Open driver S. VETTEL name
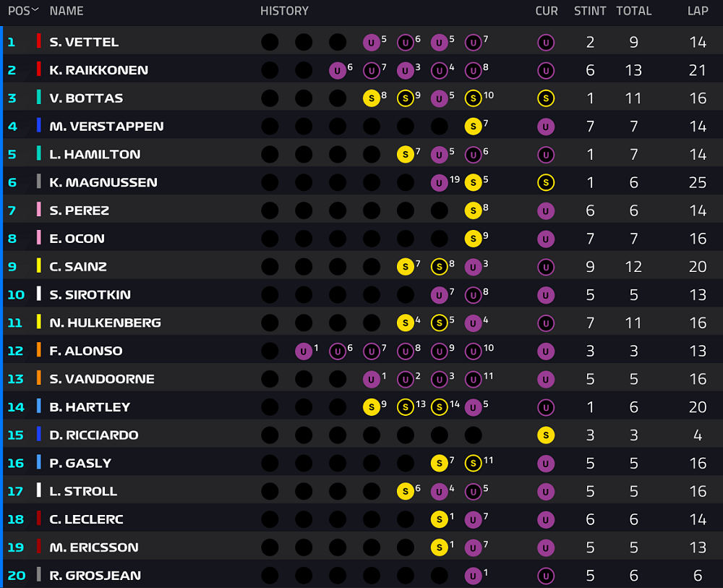Viewport: 723px width, 588px height. point(84,42)
